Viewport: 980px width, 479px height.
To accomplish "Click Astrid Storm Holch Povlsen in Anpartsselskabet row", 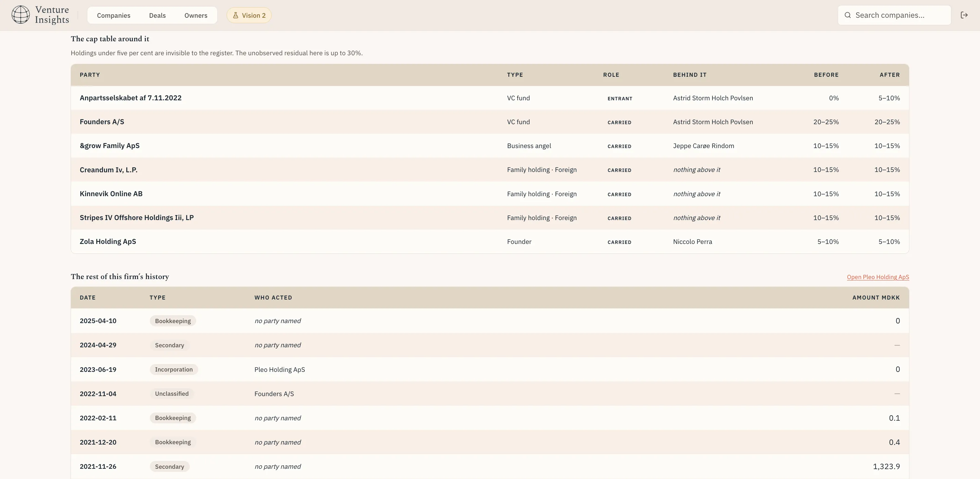I will pyautogui.click(x=713, y=98).
